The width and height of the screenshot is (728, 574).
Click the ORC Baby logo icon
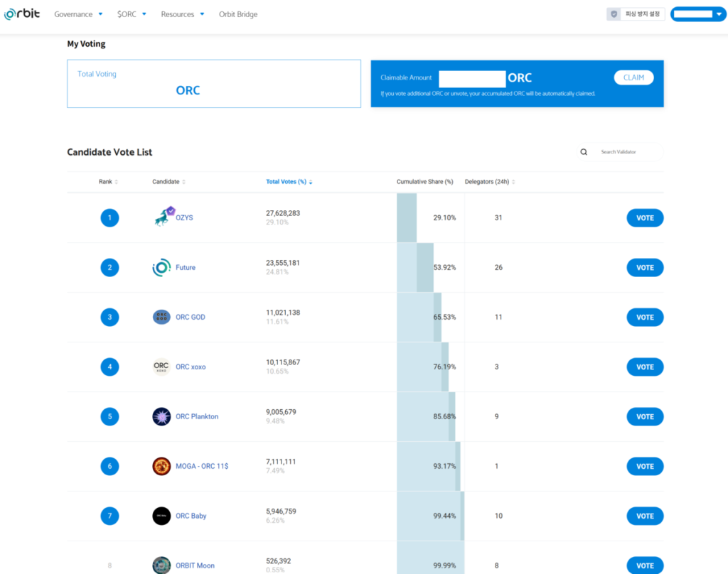coord(161,516)
